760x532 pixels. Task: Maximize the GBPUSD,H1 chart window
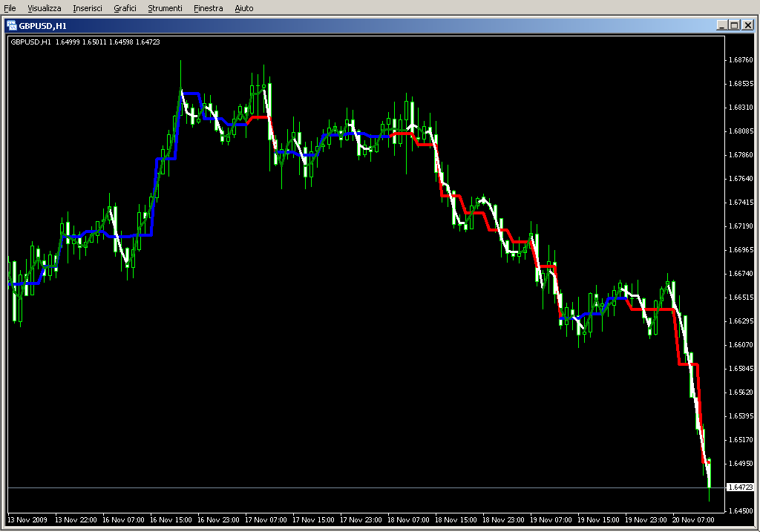click(735, 25)
